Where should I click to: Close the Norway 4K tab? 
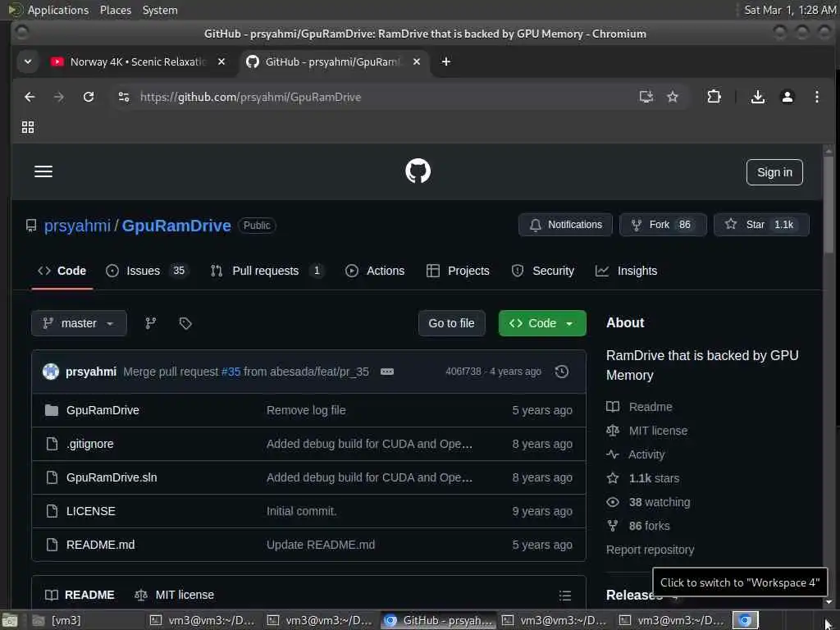221,62
